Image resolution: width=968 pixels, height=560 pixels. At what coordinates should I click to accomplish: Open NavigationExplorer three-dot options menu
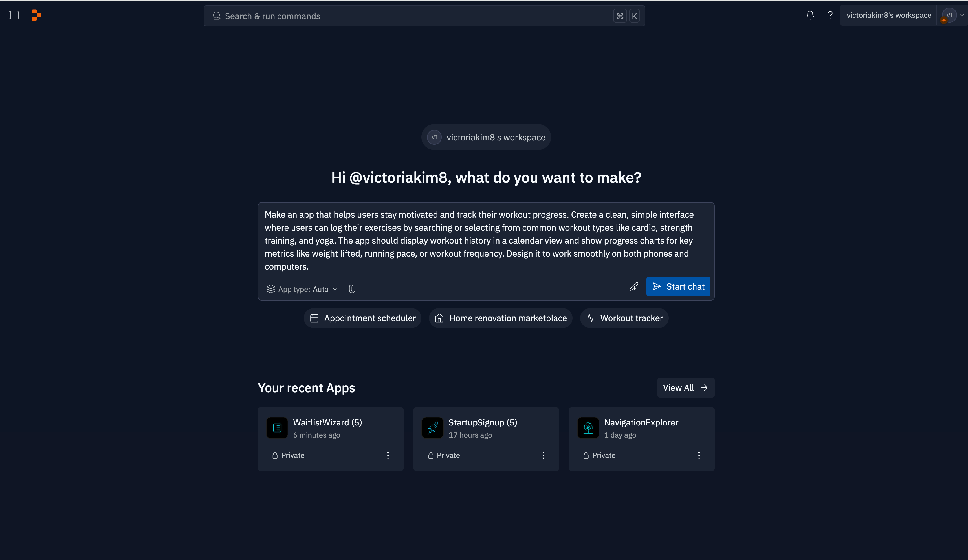(699, 455)
